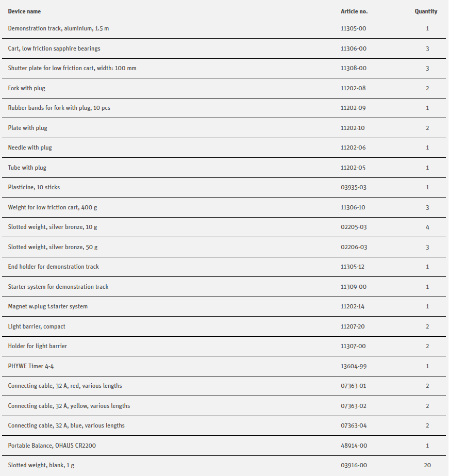Select article number 11202-10
Screen dimensions: 449x476
click(354, 128)
